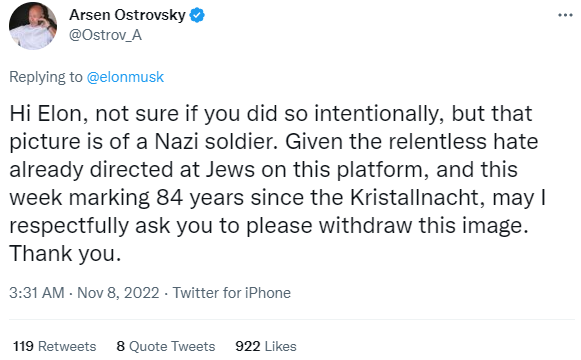Click the "Thank you." closing line
Image resolution: width=581 pixels, height=360 pixels.
[65, 254]
